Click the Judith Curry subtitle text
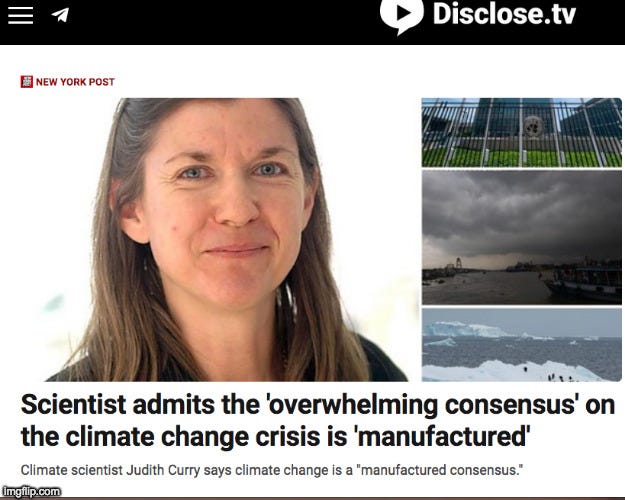This screenshot has height=500, width=625. pos(271,470)
